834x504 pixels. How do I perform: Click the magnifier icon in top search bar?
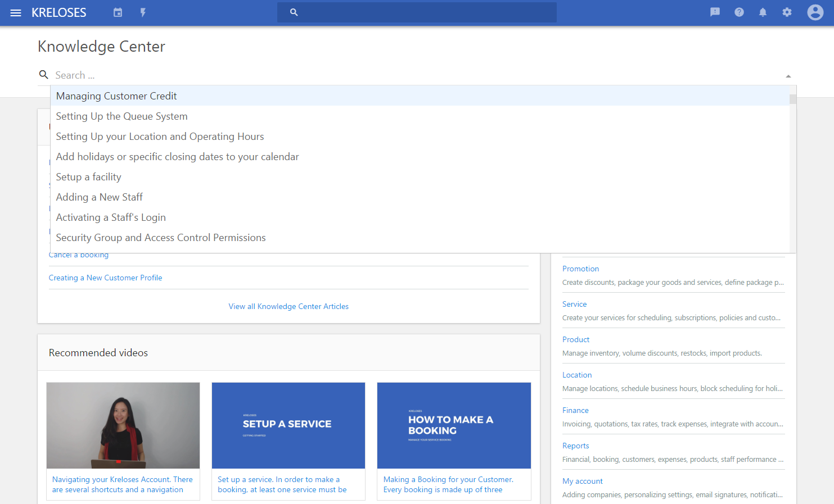294,12
